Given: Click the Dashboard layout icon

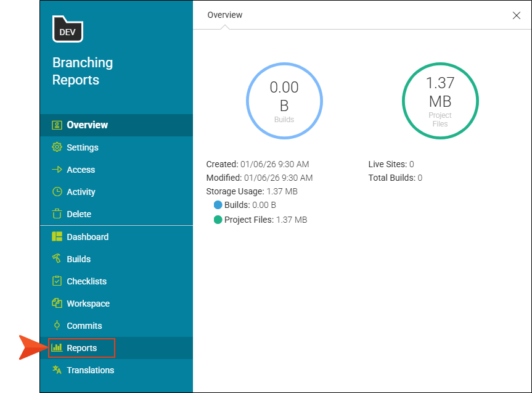Looking at the screenshot, I should 57,237.
